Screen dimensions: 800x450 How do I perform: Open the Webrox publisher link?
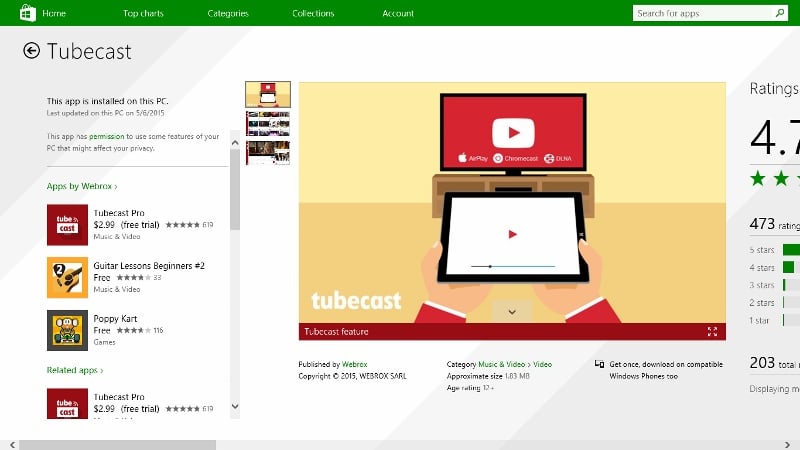point(355,364)
